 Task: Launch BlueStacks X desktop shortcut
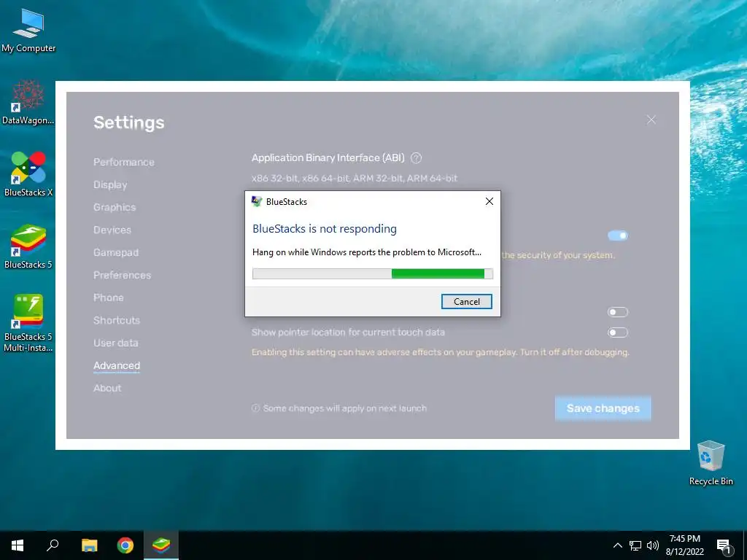point(28,174)
